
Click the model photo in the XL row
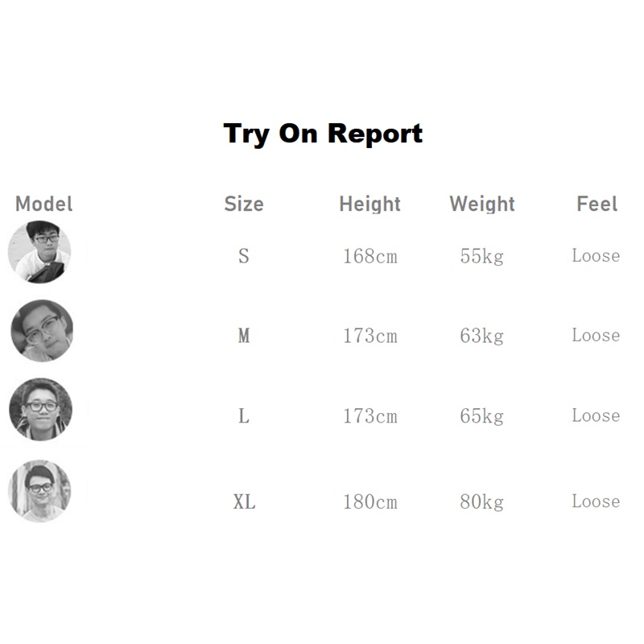[x=39, y=490]
